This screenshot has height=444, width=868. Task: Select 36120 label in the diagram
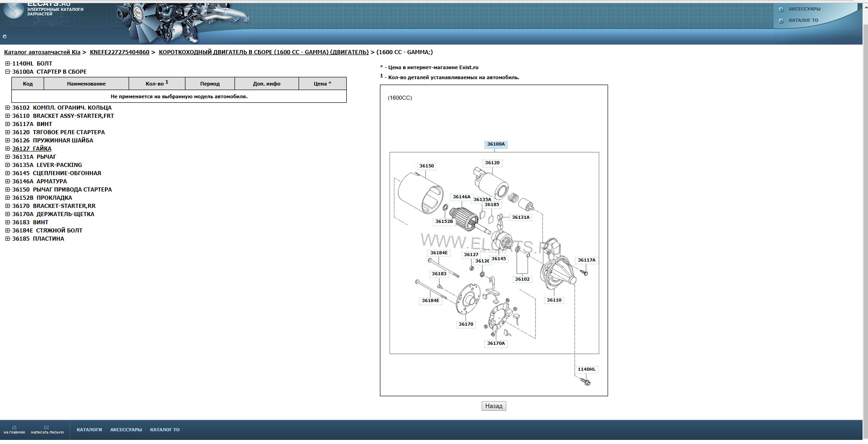(x=492, y=163)
